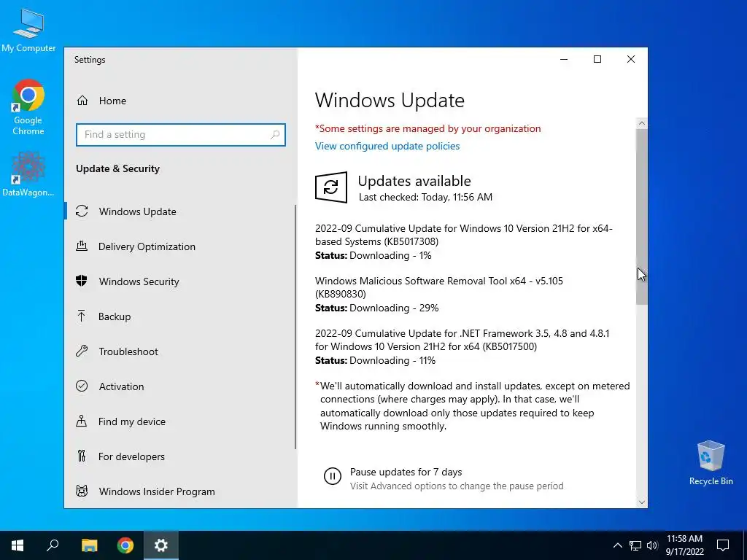Click the Update & Security heading

pyautogui.click(x=117, y=168)
